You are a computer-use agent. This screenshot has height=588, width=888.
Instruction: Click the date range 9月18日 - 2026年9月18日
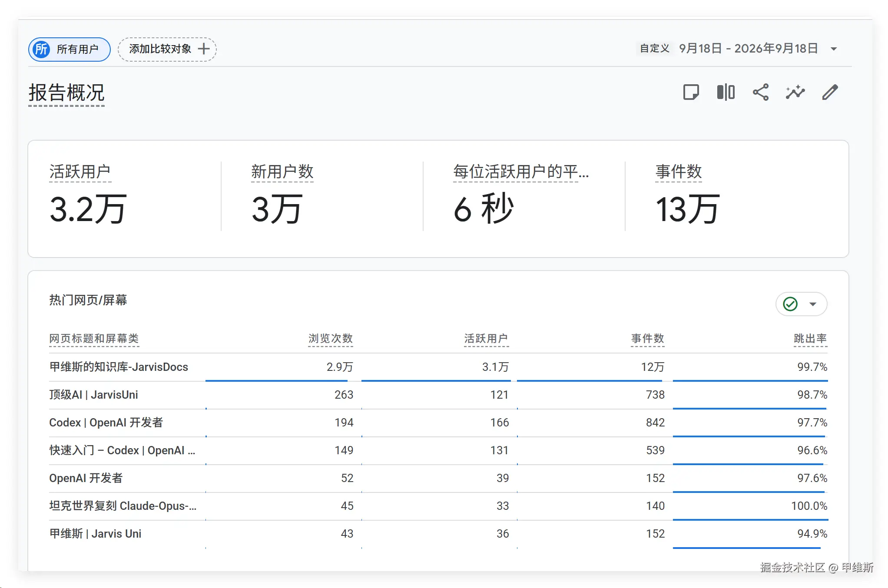(749, 48)
